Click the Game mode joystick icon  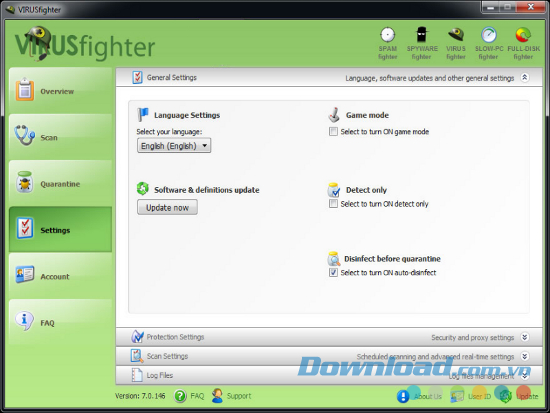click(334, 114)
